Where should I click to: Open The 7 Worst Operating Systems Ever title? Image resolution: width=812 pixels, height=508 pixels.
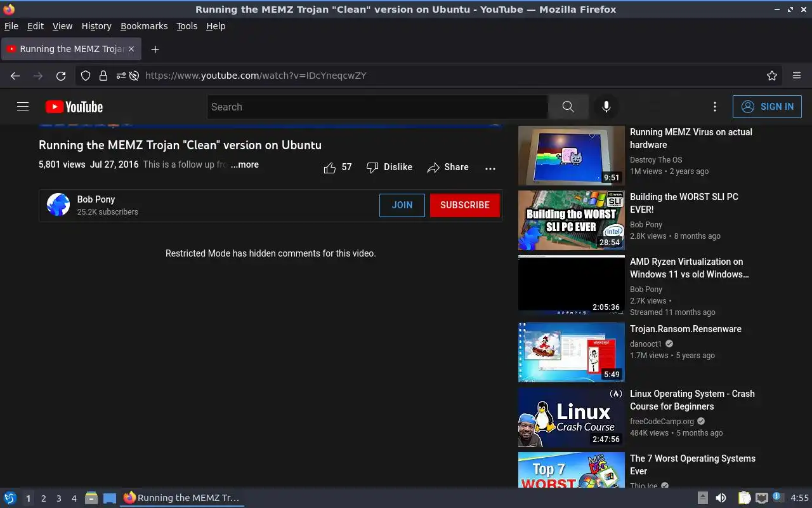693,465
